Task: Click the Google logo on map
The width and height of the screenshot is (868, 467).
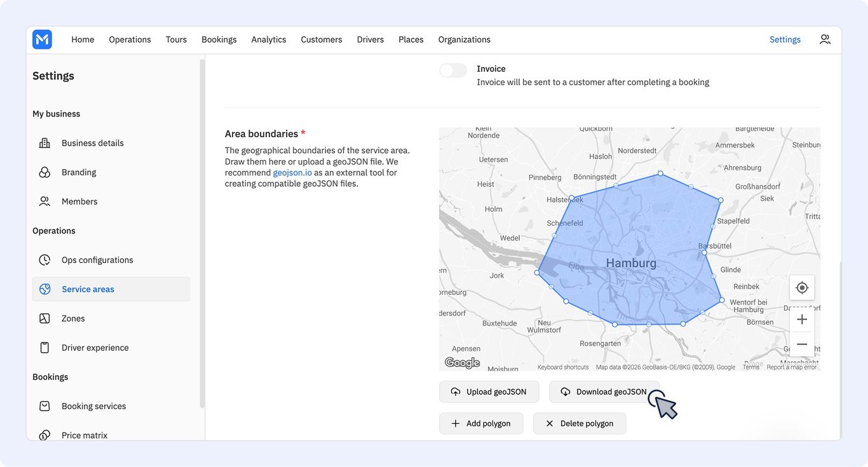Action: coord(462,363)
